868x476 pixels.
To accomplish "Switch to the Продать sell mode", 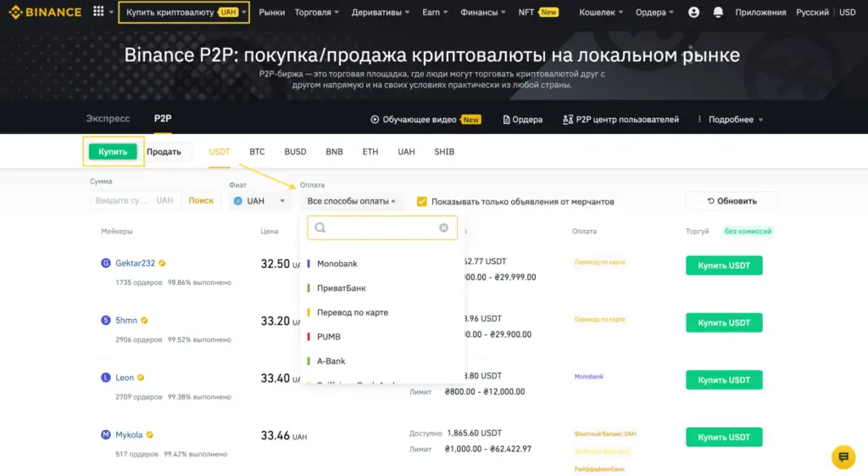I will click(164, 152).
